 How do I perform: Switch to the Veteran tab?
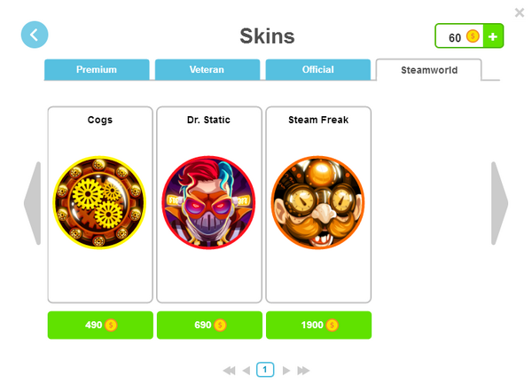[207, 69]
